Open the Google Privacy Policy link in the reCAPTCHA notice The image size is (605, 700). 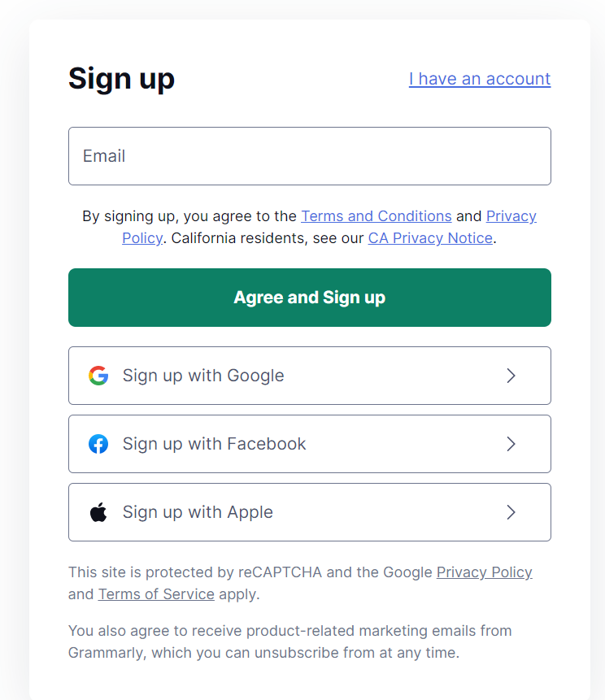pos(484,572)
